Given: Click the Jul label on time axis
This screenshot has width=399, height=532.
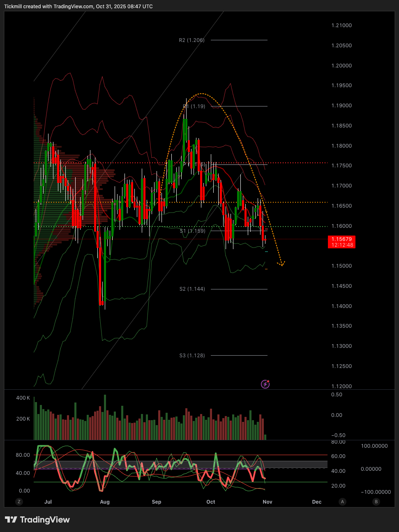Looking at the screenshot, I should [x=48, y=502].
